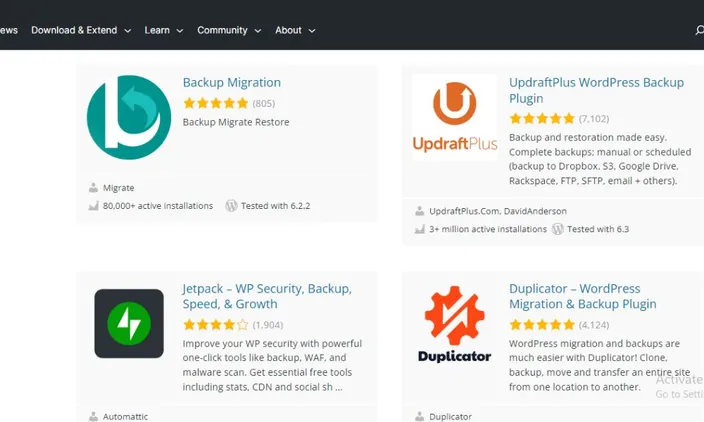Click the Tested with 6.2.2 text

[275, 206]
